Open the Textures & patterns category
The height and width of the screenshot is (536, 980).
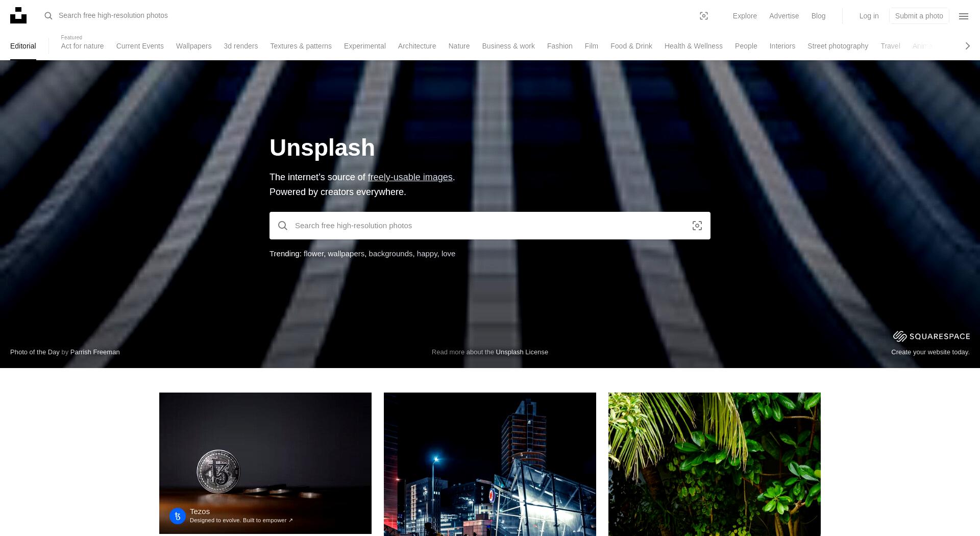301,46
